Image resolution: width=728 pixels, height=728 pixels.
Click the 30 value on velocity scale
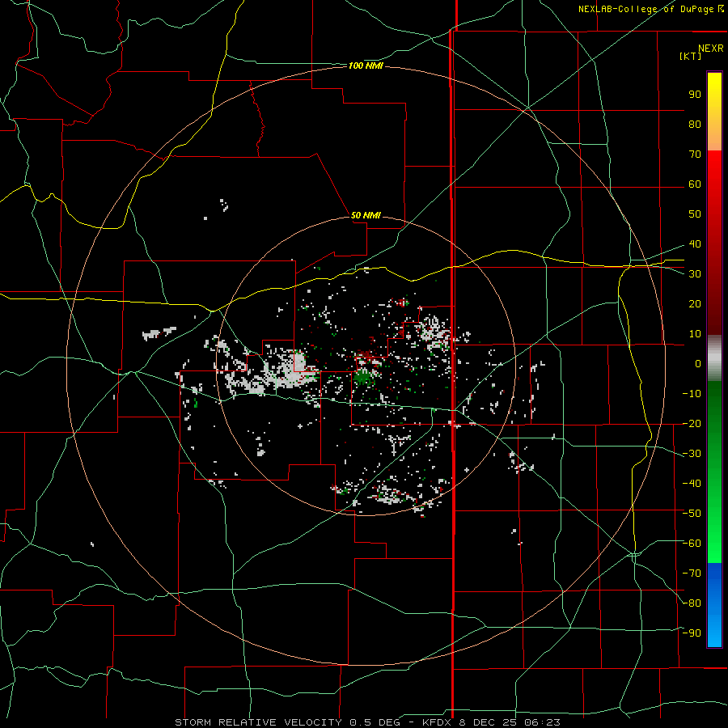(x=695, y=274)
